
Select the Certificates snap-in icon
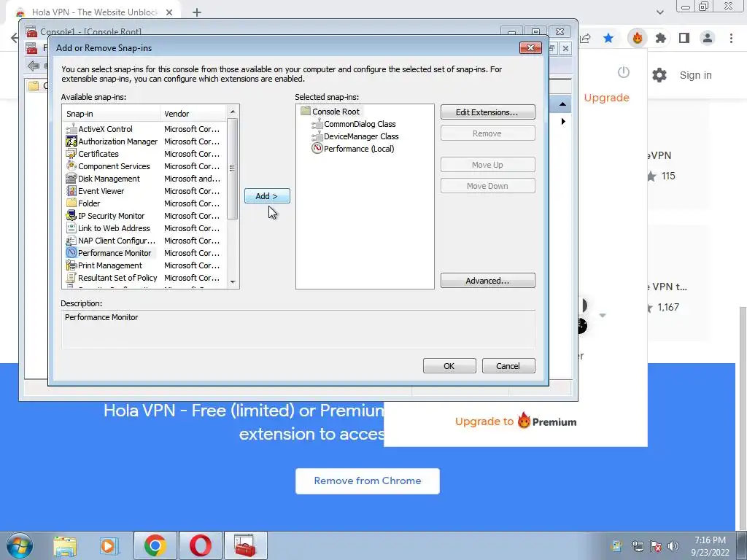(x=71, y=154)
